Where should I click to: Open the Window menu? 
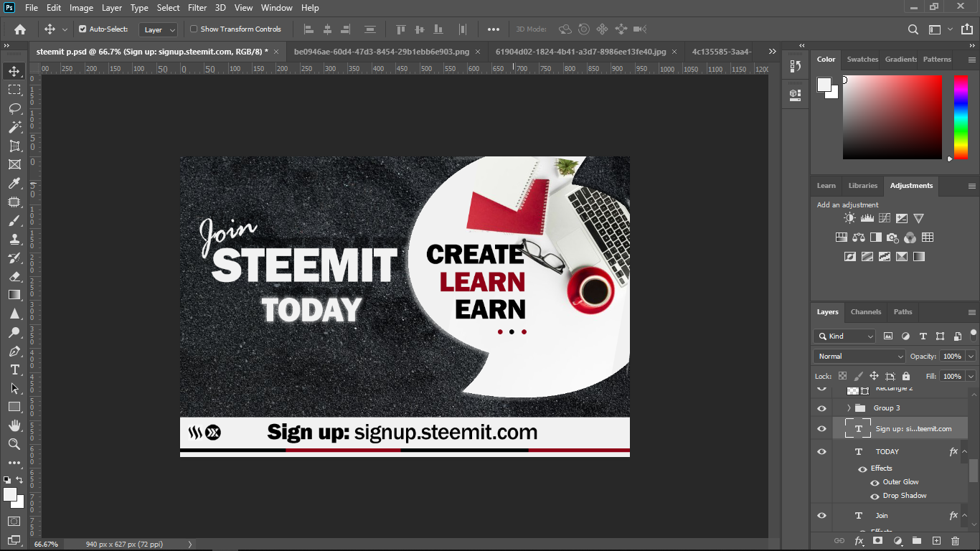point(276,8)
